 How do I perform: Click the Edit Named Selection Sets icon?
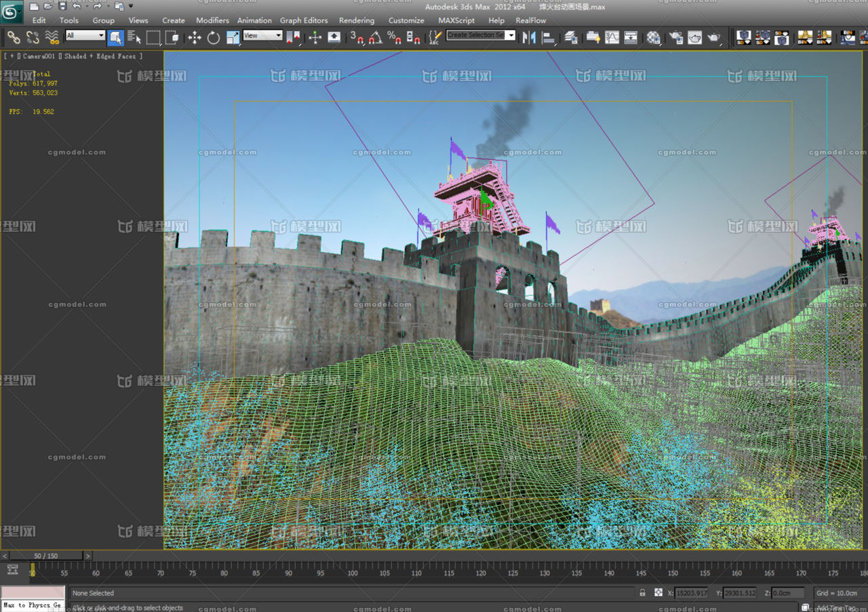click(x=435, y=37)
